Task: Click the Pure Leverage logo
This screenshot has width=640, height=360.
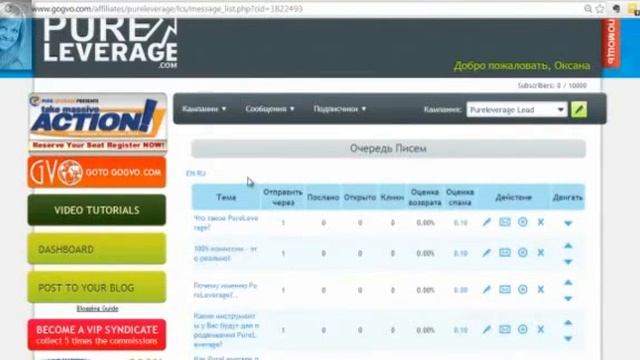Action: [x=110, y=43]
